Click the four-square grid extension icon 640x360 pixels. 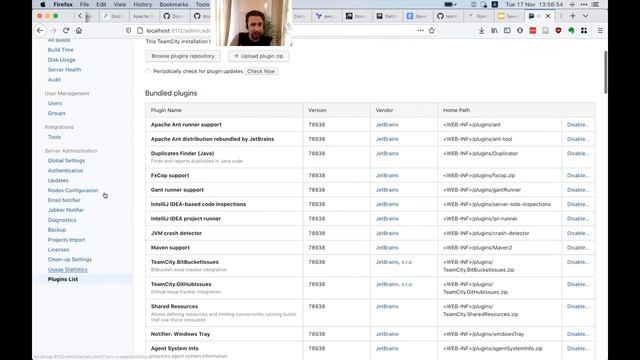[584, 31]
